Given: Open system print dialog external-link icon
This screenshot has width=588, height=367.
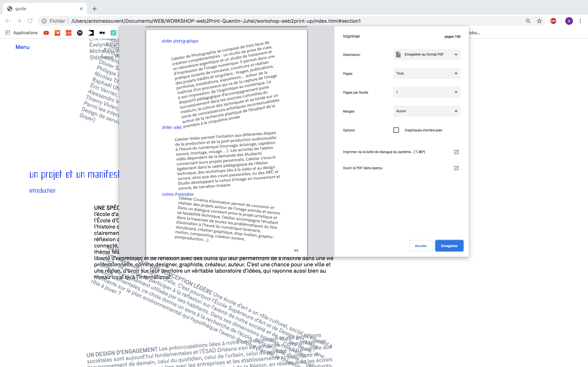Looking at the screenshot, I should pyautogui.click(x=456, y=152).
